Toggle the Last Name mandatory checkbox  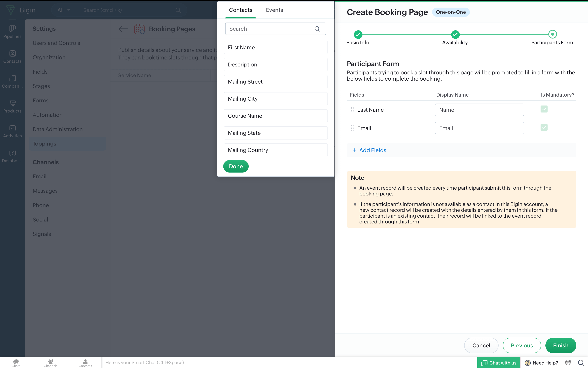(544, 109)
